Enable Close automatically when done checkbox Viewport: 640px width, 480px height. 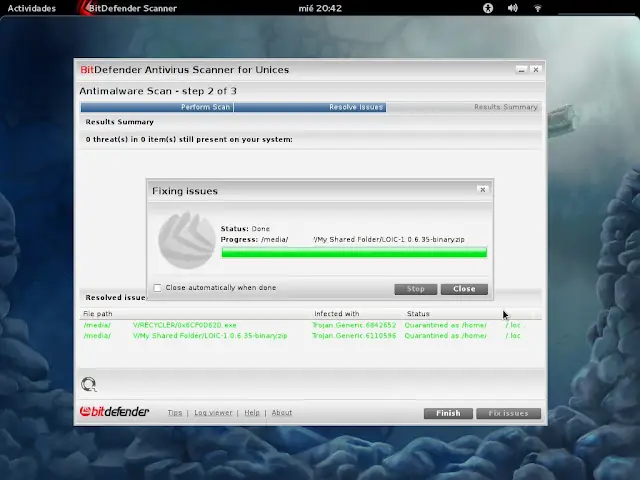pos(158,288)
